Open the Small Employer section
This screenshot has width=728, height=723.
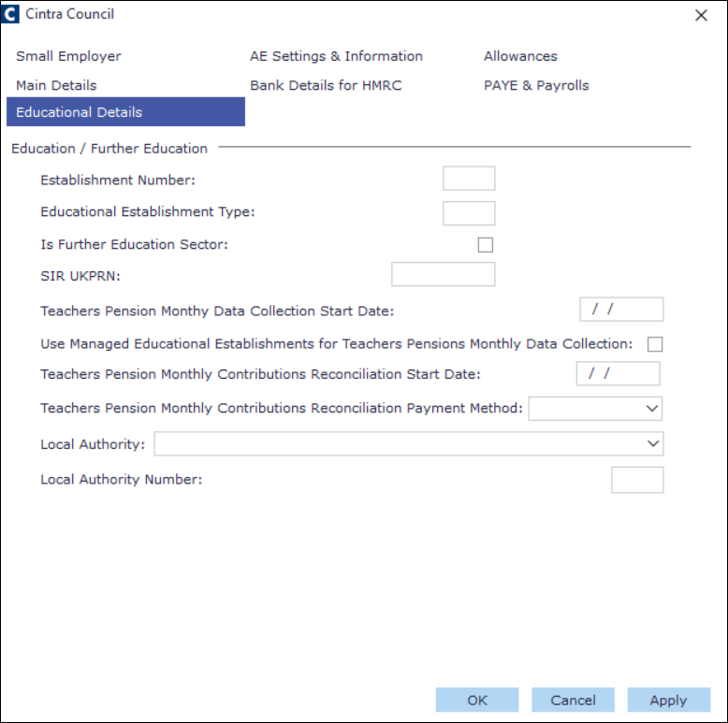coord(68,56)
